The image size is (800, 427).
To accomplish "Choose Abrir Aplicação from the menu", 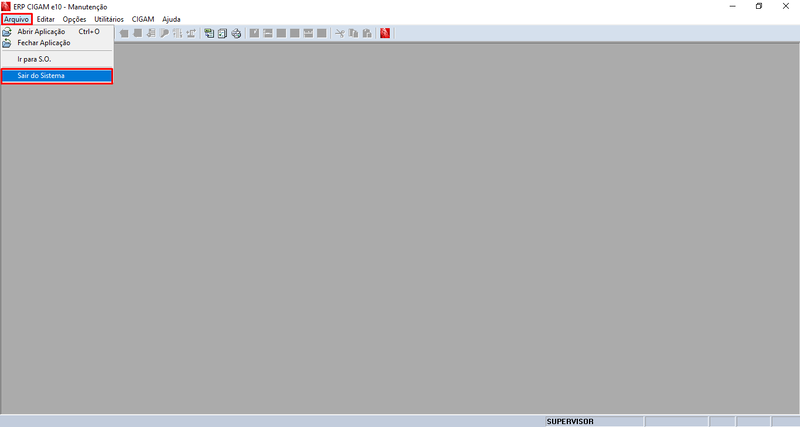I will [x=57, y=32].
